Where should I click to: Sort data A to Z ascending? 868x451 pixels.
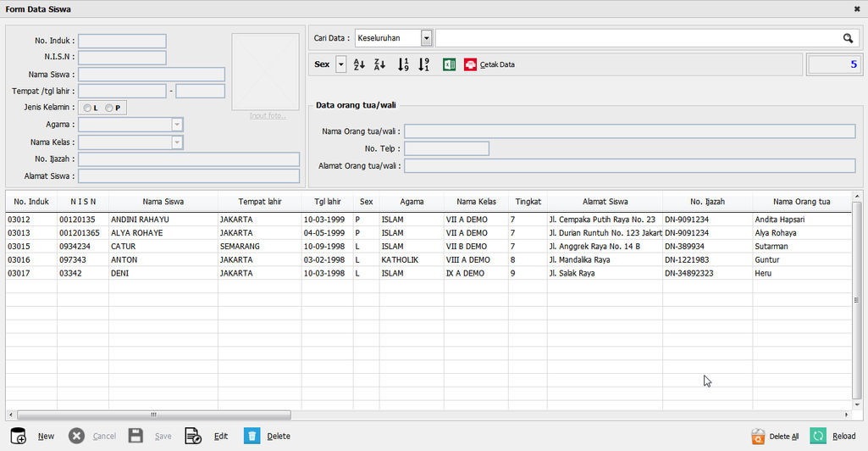click(x=359, y=64)
